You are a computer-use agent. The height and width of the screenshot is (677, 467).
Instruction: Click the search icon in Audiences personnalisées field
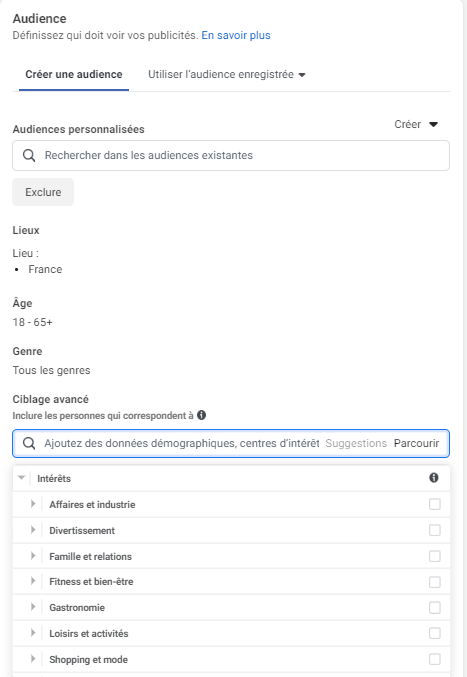tap(29, 155)
